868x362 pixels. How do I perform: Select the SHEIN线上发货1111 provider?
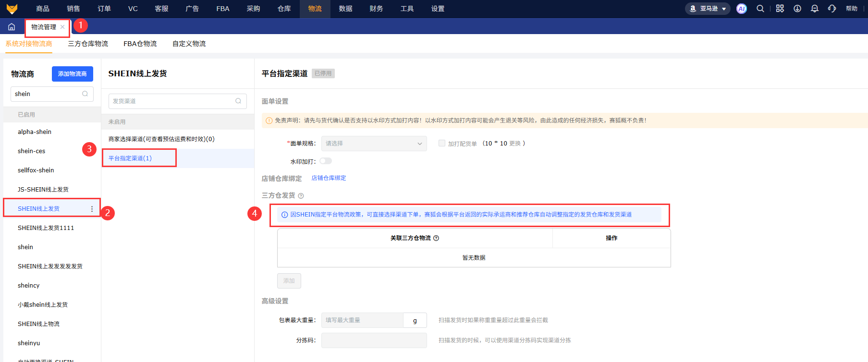[52, 228]
